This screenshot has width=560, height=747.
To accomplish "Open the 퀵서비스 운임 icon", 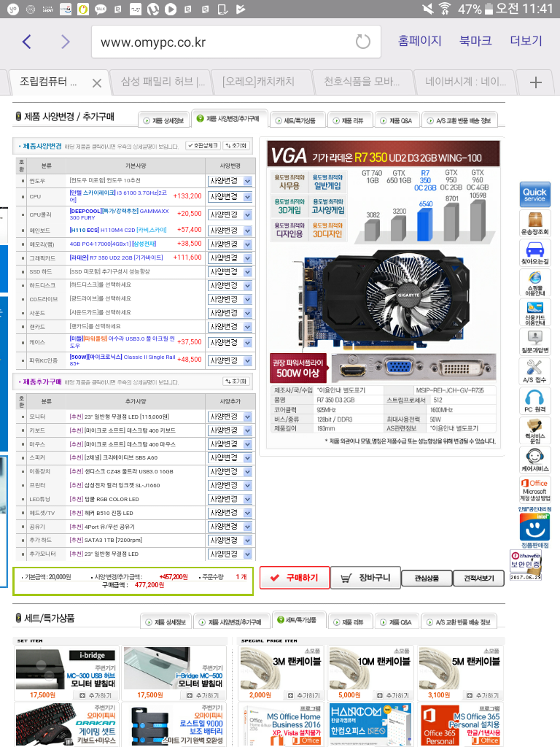I will 534,430.
